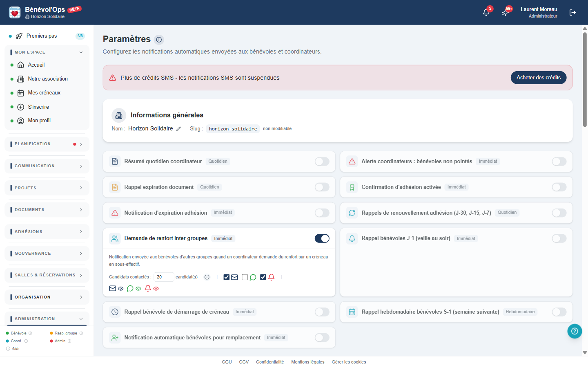The image size is (588, 368).
Task: Click the info icon next to Admin role
Action: coord(69,341)
